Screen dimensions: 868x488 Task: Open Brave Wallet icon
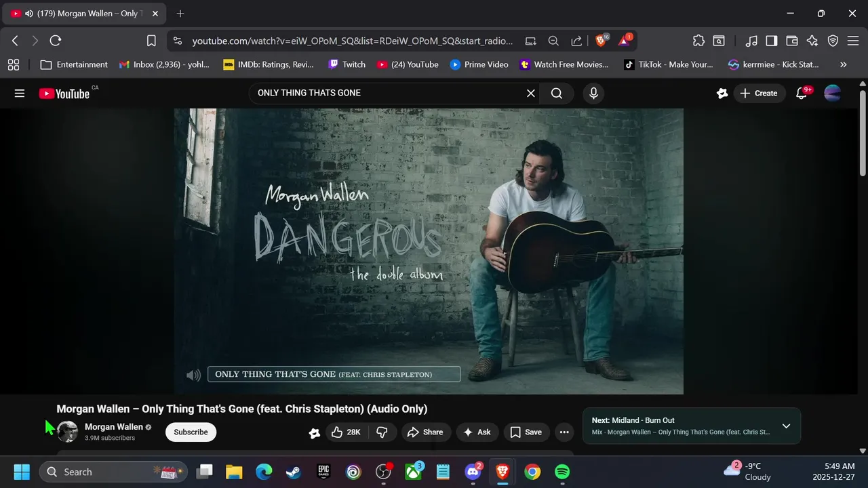click(792, 41)
